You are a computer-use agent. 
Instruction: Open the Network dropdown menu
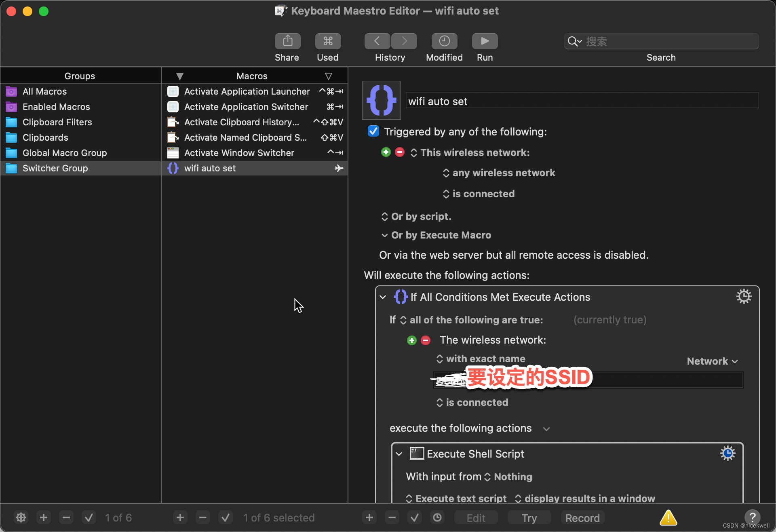[x=713, y=361]
